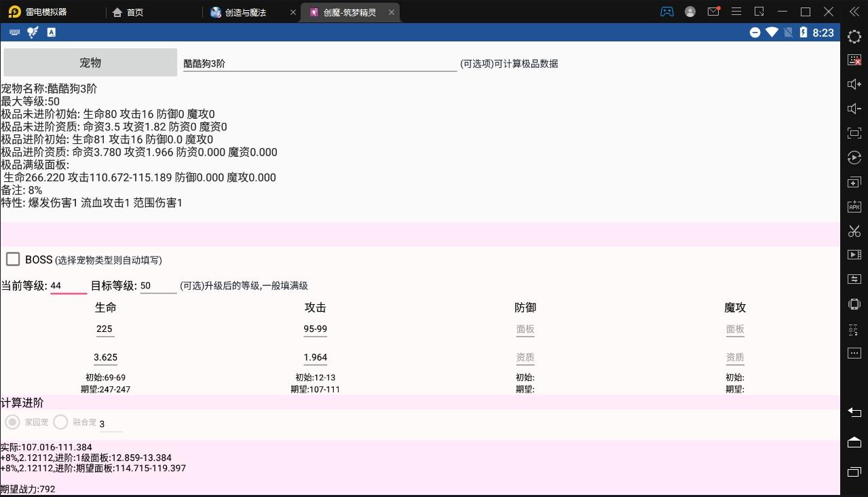Select the 融合宠 radio button

(x=60, y=422)
